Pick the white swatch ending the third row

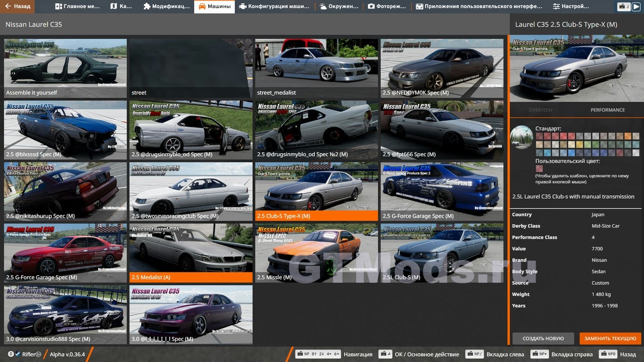point(636,153)
